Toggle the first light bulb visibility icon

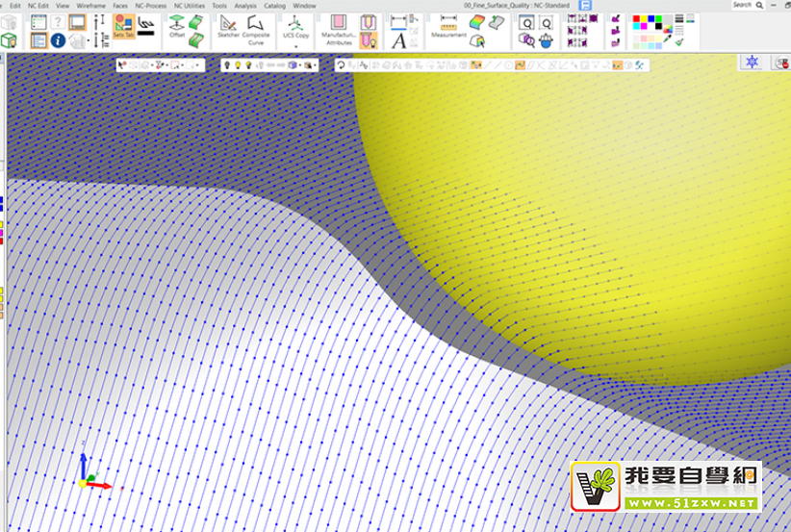tap(227, 65)
